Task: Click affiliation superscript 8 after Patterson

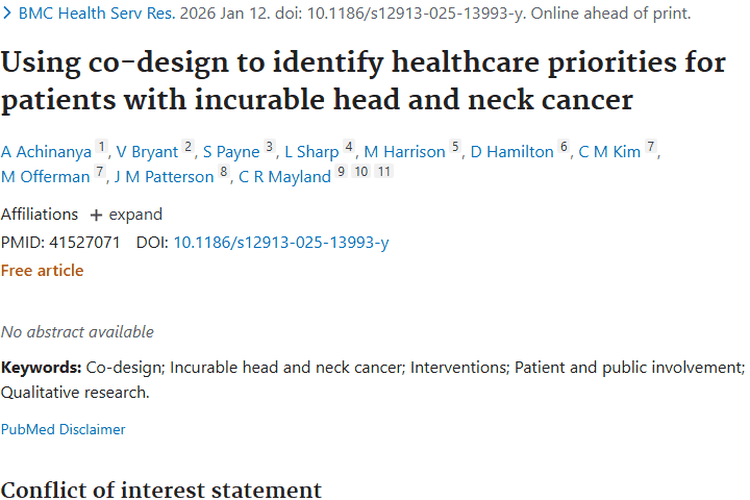Action: [224, 172]
